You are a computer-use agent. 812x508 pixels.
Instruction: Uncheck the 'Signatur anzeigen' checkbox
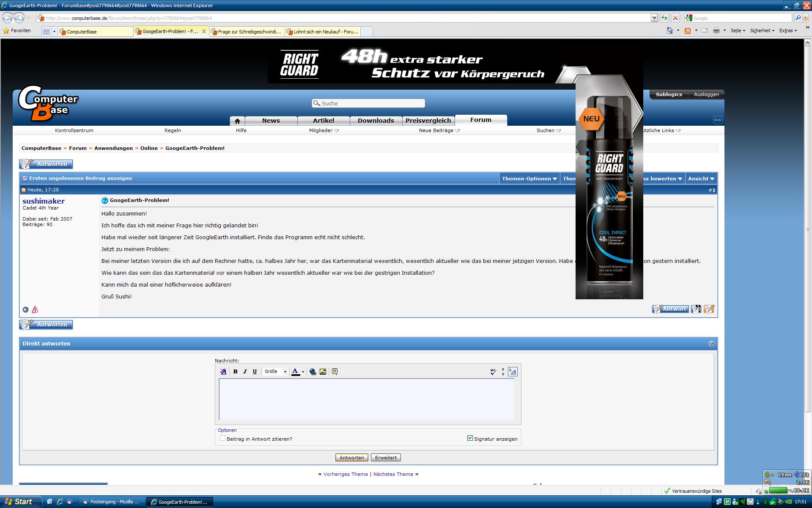click(x=470, y=438)
